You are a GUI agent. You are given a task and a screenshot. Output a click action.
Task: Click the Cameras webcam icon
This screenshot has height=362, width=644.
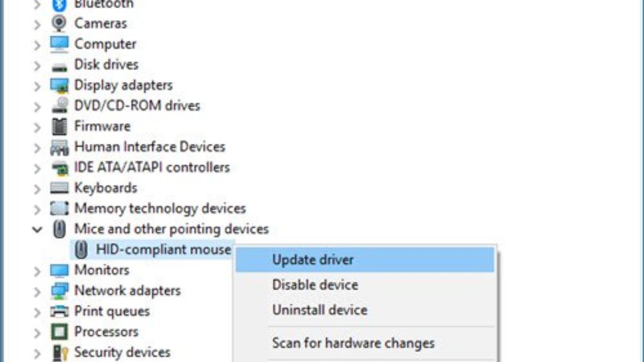click(x=58, y=23)
